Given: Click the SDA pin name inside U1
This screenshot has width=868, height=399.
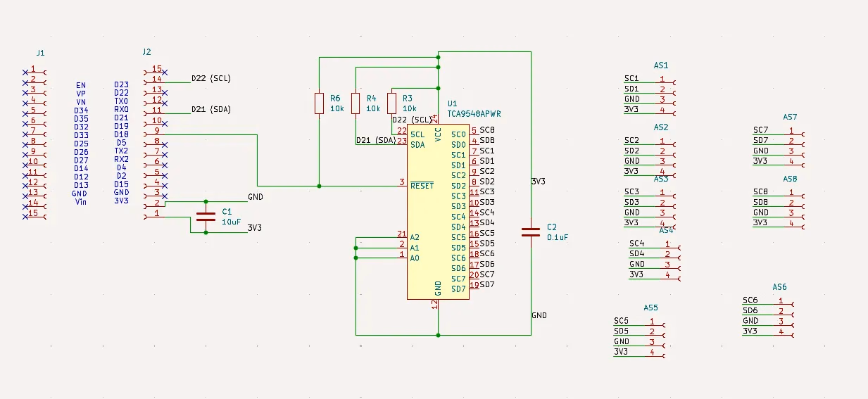Looking at the screenshot, I should [417, 145].
